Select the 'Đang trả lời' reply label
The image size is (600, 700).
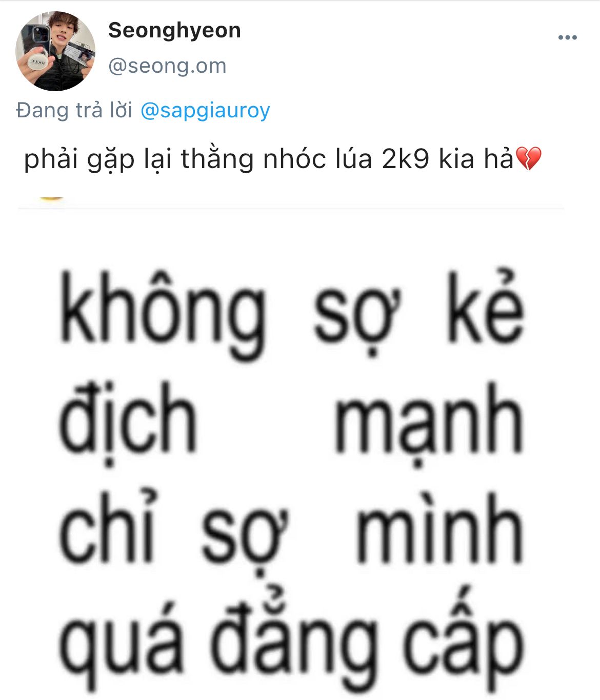74,111
